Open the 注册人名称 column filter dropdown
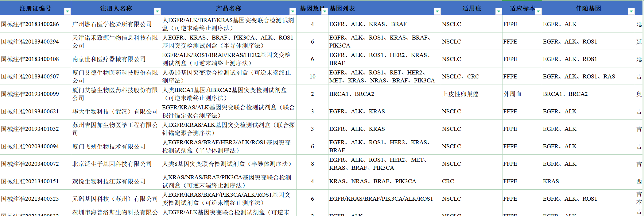 pos(157,12)
